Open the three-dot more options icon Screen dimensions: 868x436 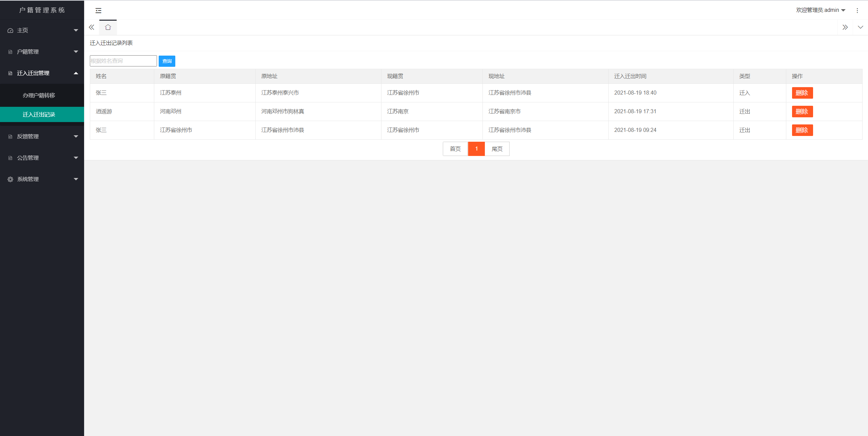(857, 11)
